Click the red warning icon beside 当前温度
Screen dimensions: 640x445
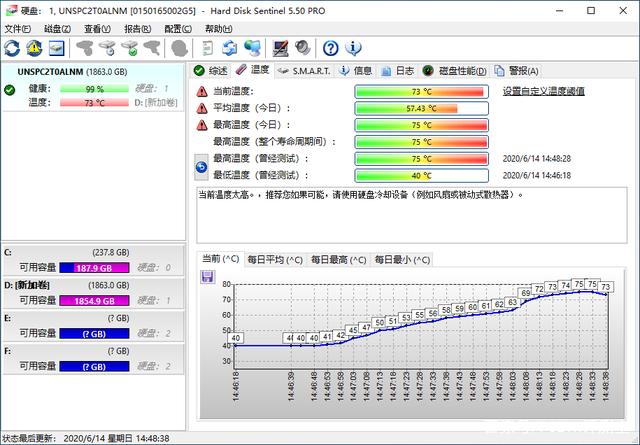202,91
